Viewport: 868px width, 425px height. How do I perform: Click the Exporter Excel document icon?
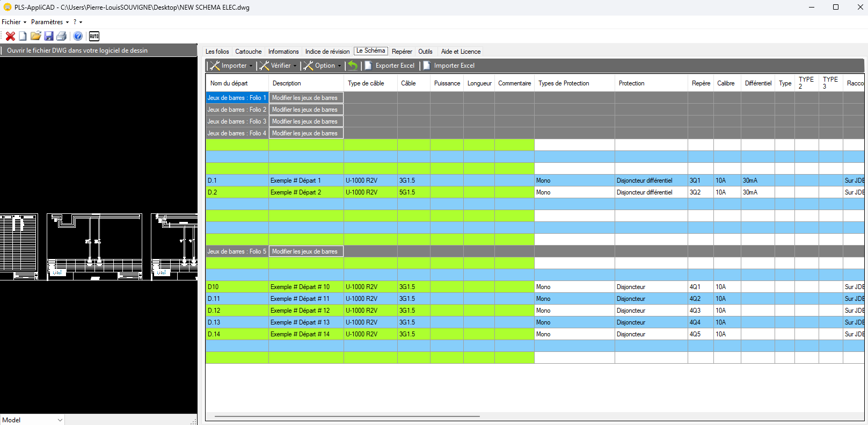pos(369,66)
